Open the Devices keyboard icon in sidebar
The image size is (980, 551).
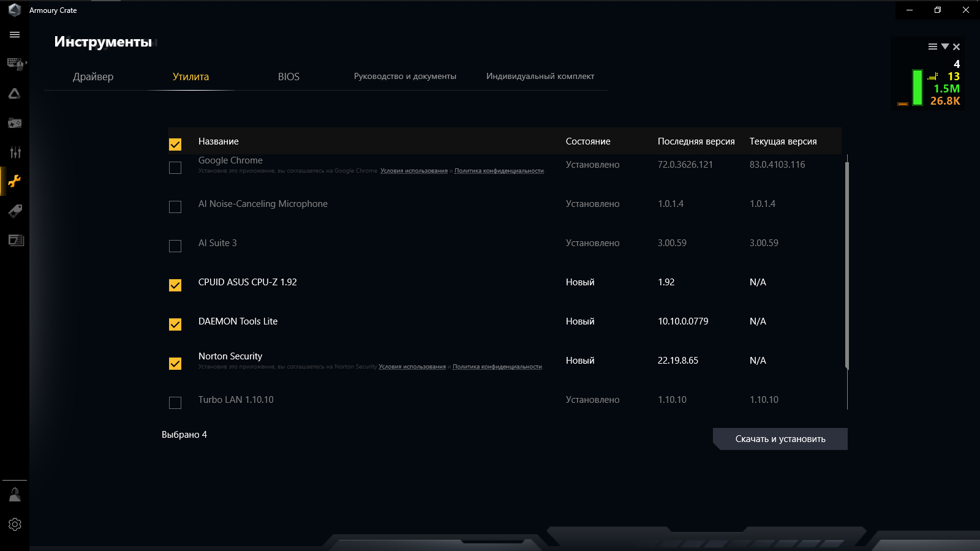point(15,64)
